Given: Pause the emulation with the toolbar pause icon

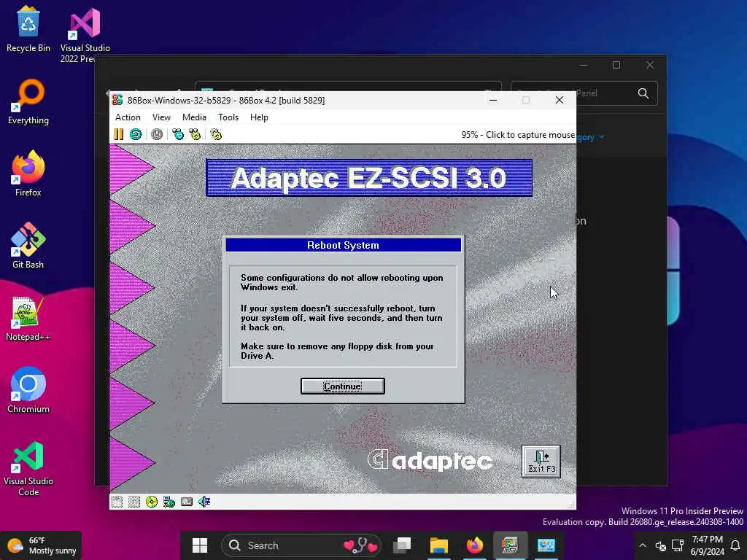Looking at the screenshot, I should (119, 134).
